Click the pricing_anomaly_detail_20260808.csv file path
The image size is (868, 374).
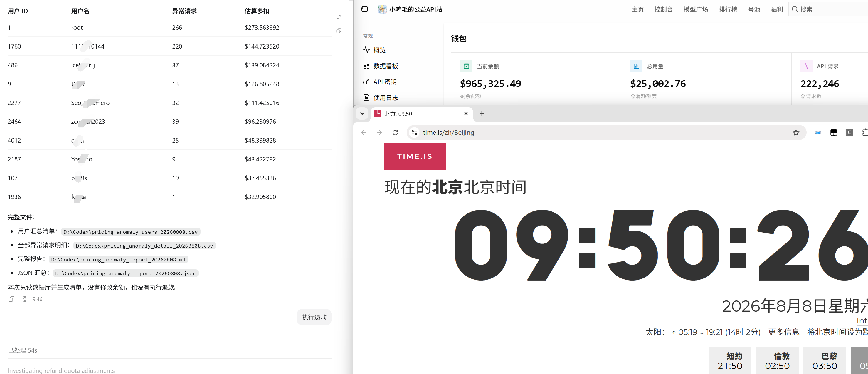pyautogui.click(x=144, y=246)
